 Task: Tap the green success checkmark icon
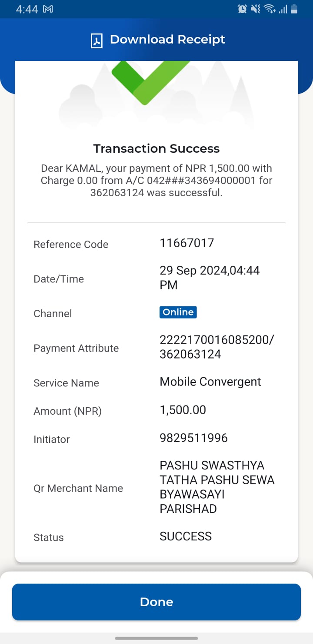click(x=151, y=82)
